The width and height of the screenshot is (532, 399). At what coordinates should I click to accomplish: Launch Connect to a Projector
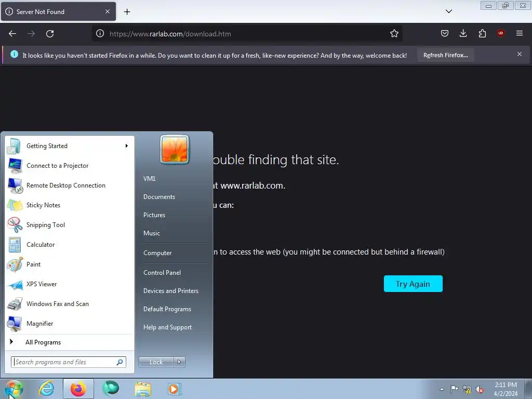(x=70, y=166)
